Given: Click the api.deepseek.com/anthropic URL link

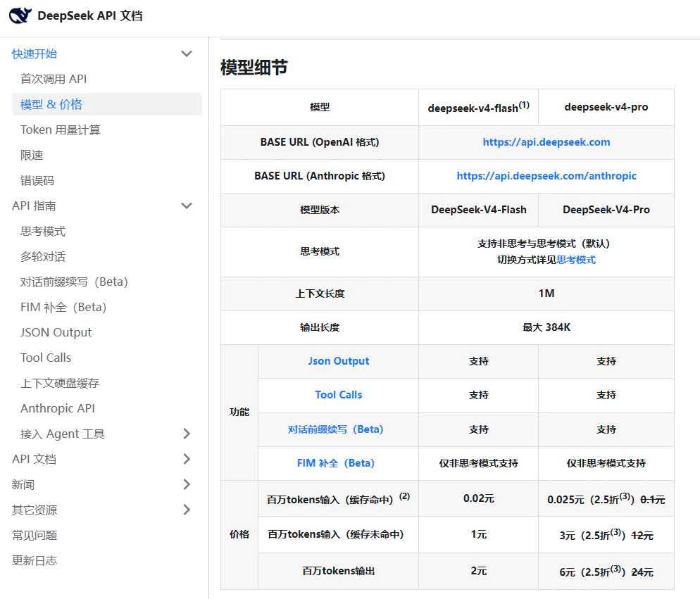Looking at the screenshot, I should (x=546, y=176).
